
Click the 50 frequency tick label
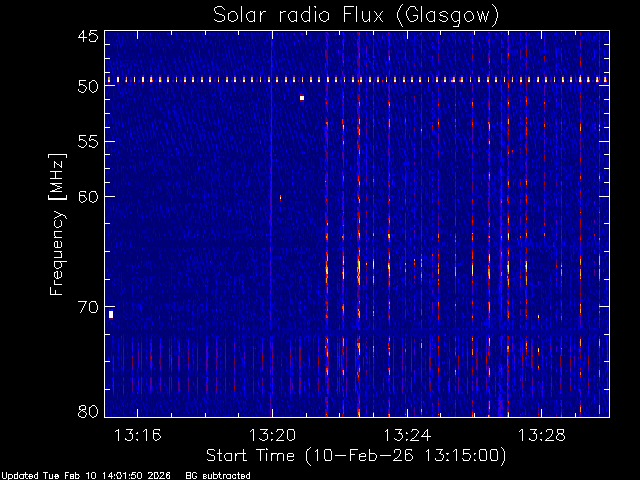tap(88, 87)
